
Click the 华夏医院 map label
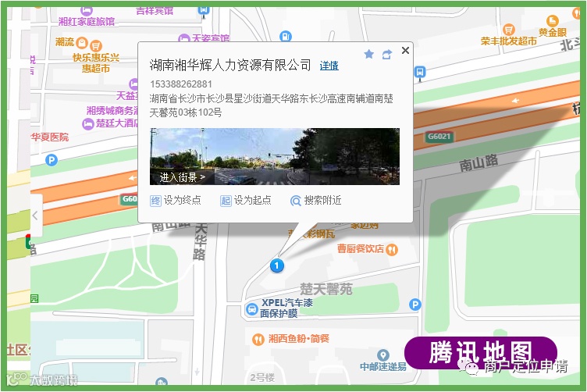click(50, 137)
